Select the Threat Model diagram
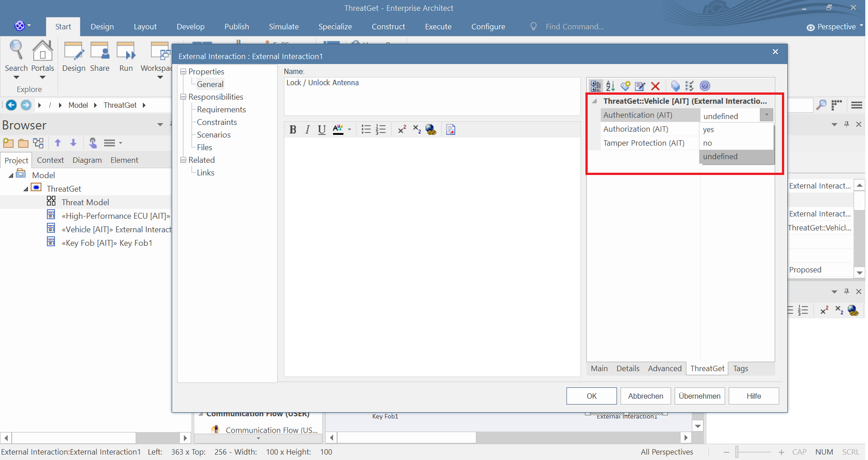 [85, 202]
